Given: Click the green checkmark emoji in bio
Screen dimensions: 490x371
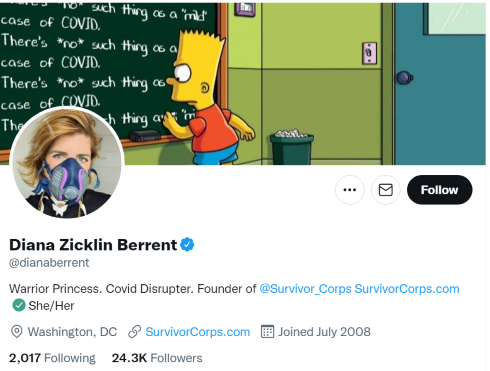Looking at the screenshot, I should tap(19, 305).
